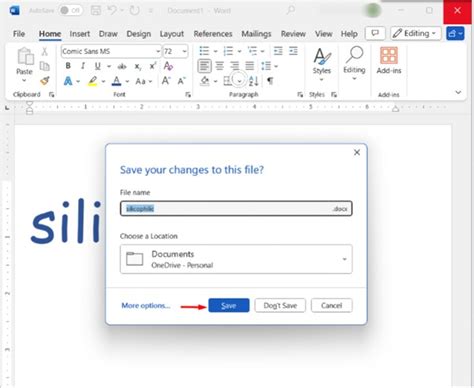Open the Borders dropdown arrow

coord(239,81)
